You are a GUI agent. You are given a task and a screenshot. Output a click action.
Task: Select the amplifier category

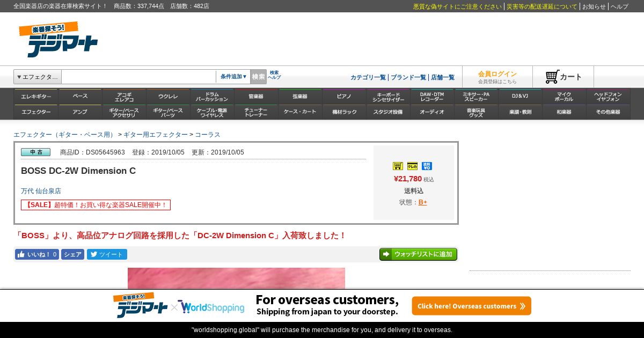[80, 112]
